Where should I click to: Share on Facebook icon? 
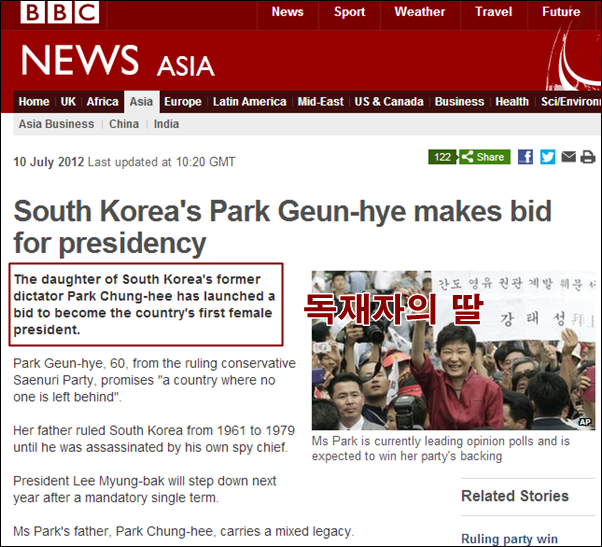[525, 157]
